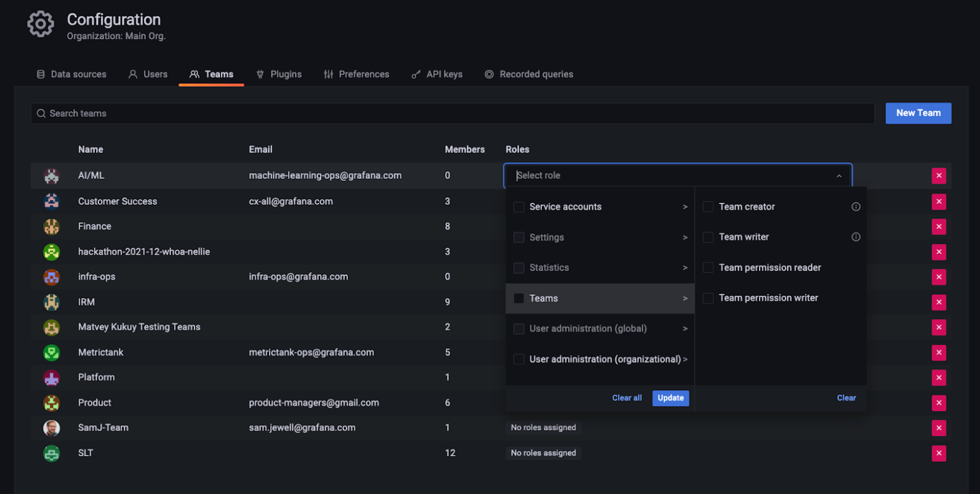Click the info icon beside Team creator
Image resolution: width=980 pixels, height=494 pixels.
[856, 207]
